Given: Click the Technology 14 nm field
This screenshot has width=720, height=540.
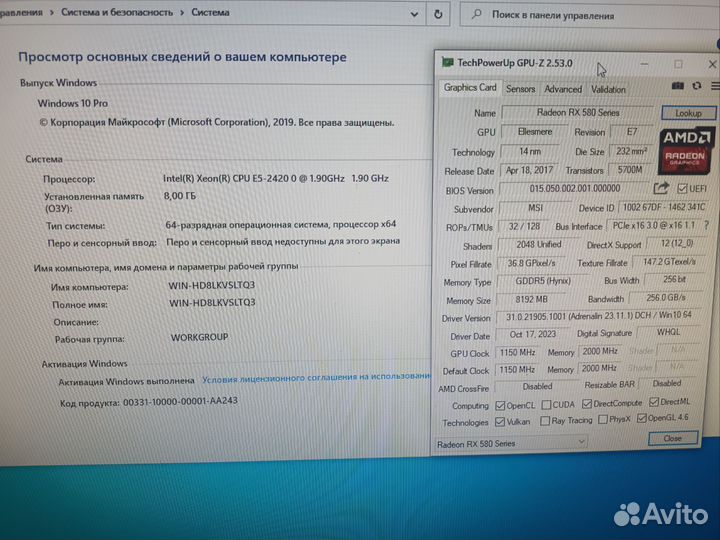Looking at the screenshot, I should [530, 151].
